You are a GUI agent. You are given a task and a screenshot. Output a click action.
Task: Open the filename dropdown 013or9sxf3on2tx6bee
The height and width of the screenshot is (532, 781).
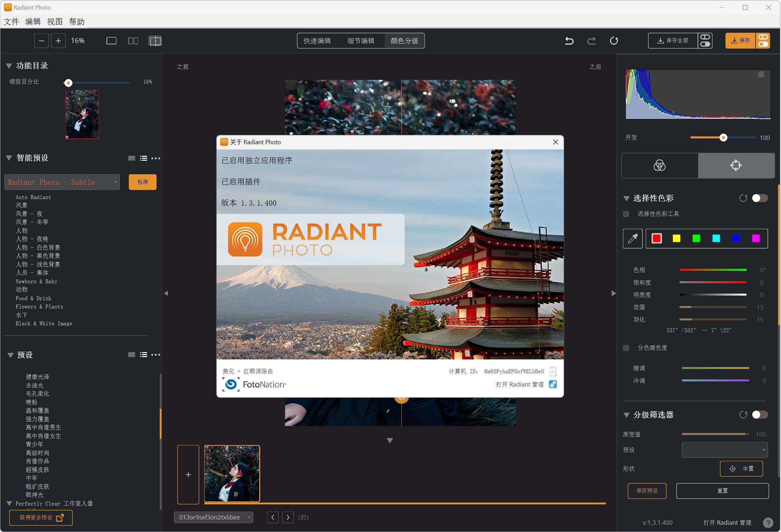(x=214, y=517)
